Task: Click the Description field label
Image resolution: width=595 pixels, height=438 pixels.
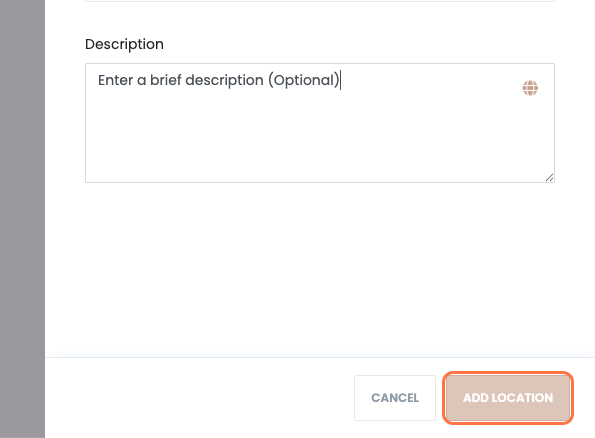Action: (124, 44)
